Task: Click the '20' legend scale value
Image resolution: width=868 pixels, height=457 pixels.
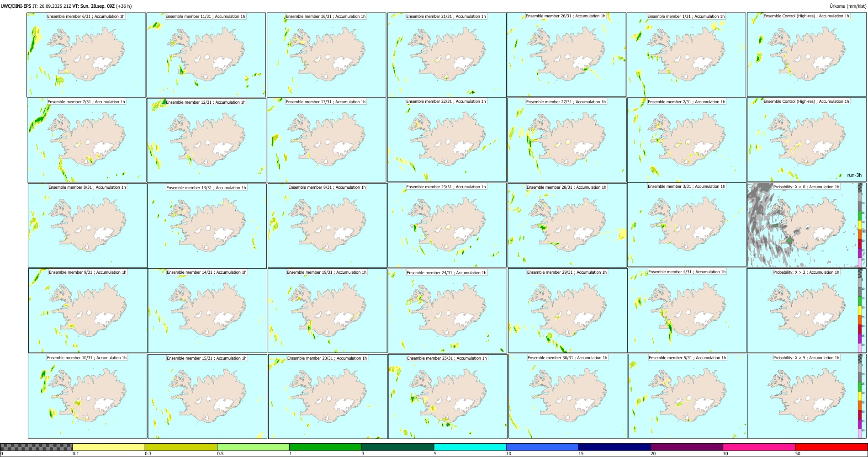Action: pos(653,454)
